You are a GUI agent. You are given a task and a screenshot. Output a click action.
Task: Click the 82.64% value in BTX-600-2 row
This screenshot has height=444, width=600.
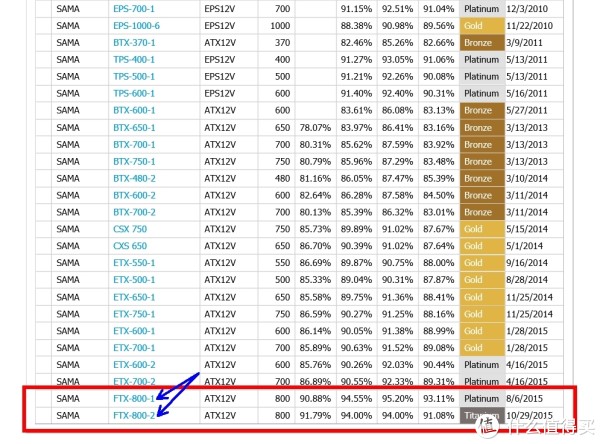coord(315,195)
